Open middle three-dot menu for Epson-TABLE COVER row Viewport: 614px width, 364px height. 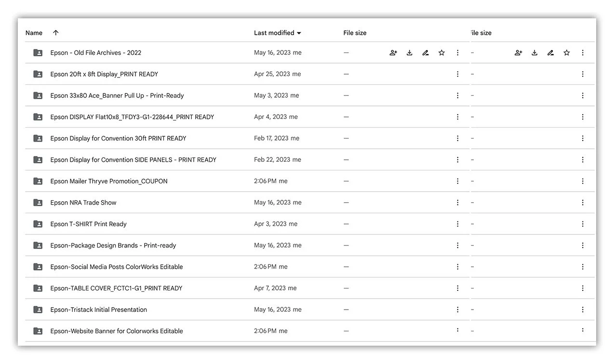[x=457, y=288]
